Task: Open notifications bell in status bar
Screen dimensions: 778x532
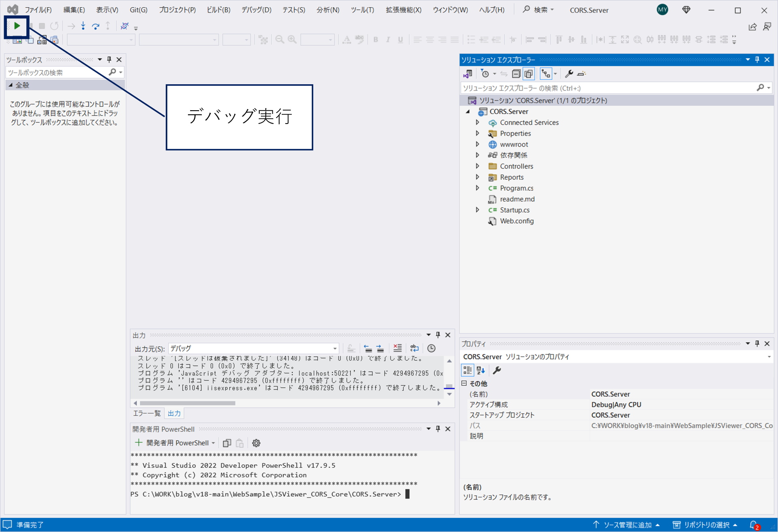Action: (x=754, y=525)
